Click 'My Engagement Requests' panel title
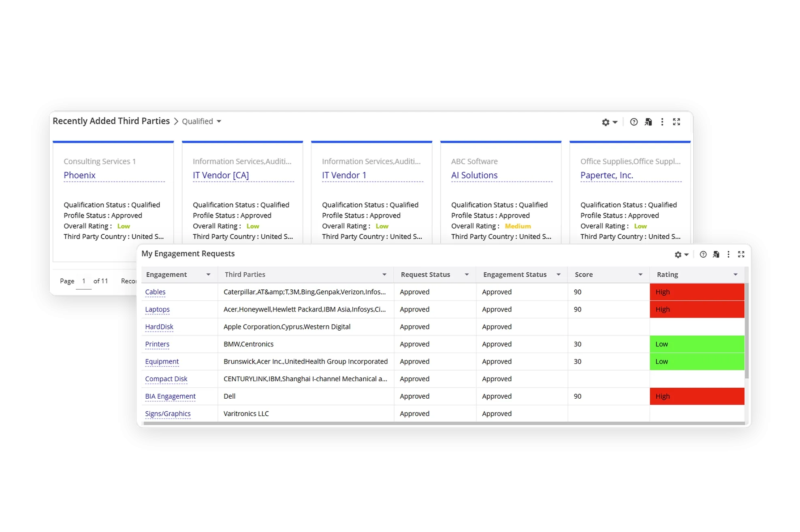The image size is (800, 532). tap(188, 253)
